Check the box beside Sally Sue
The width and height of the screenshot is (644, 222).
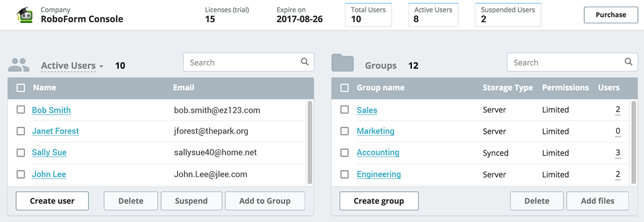pyautogui.click(x=20, y=153)
